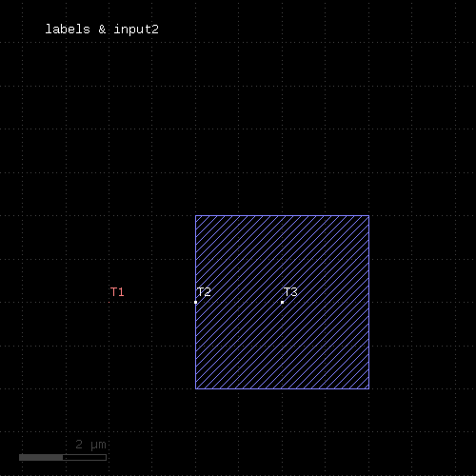The width and height of the screenshot is (476, 476).
Task: Select the red T1 text label
Action: coord(117,292)
